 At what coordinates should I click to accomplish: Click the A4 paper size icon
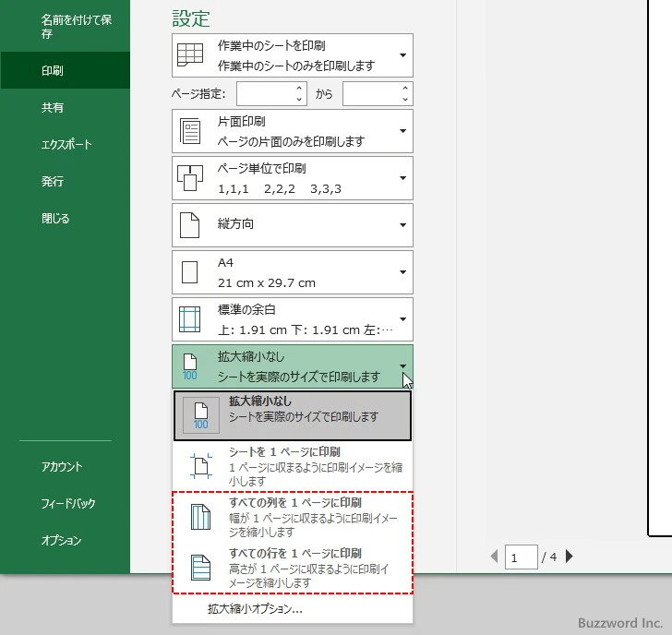coord(189,272)
